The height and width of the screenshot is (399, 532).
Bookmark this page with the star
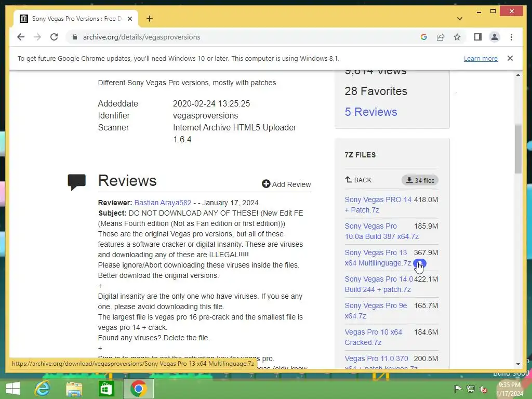pyautogui.click(x=457, y=37)
